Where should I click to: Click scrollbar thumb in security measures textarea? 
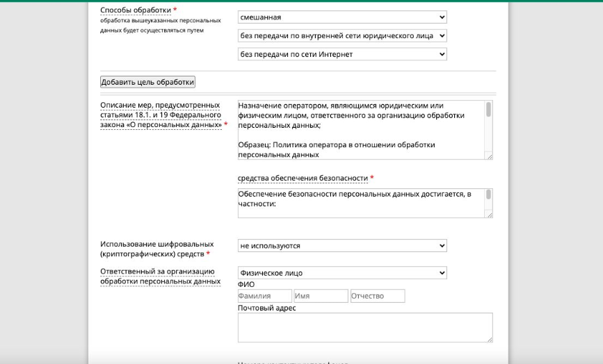[488, 195]
